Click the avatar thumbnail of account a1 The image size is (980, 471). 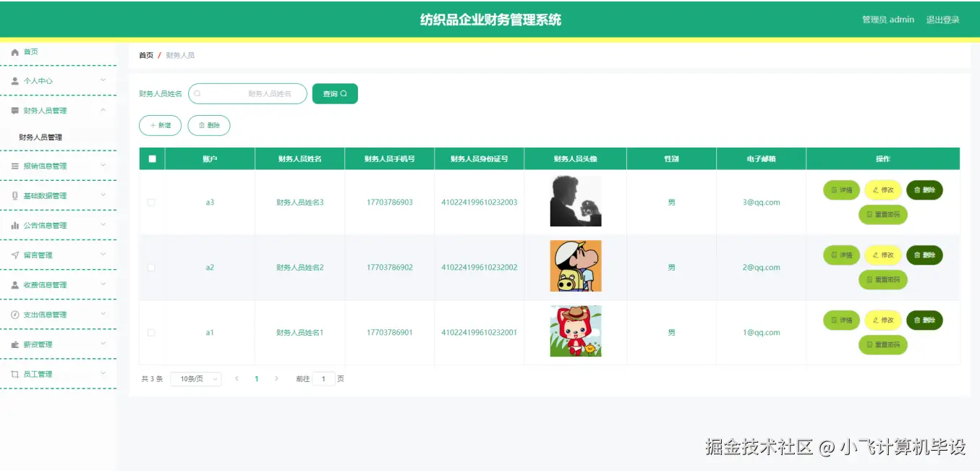(575, 331)
